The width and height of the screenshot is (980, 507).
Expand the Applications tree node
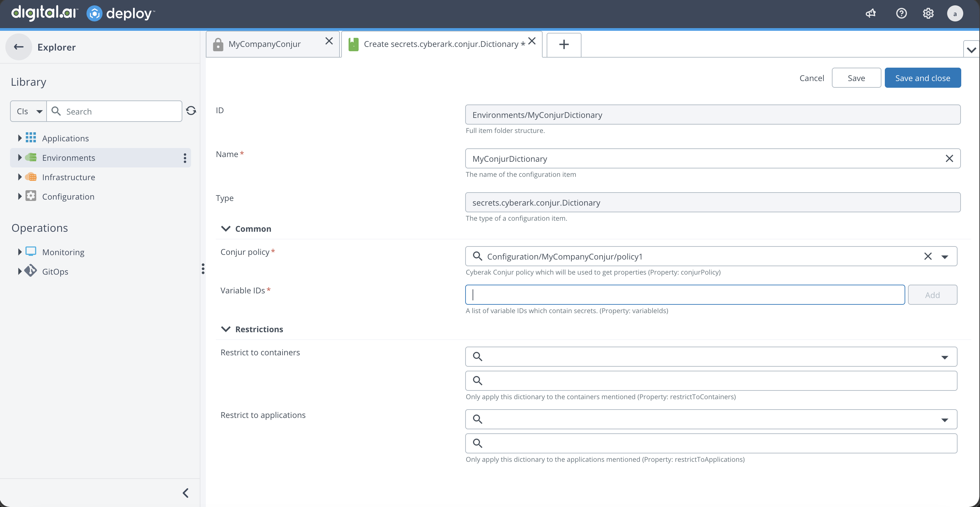19,138
